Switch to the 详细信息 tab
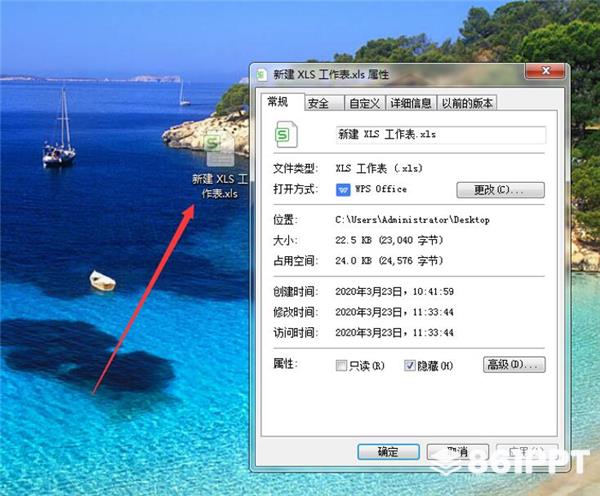 (411, 103)
